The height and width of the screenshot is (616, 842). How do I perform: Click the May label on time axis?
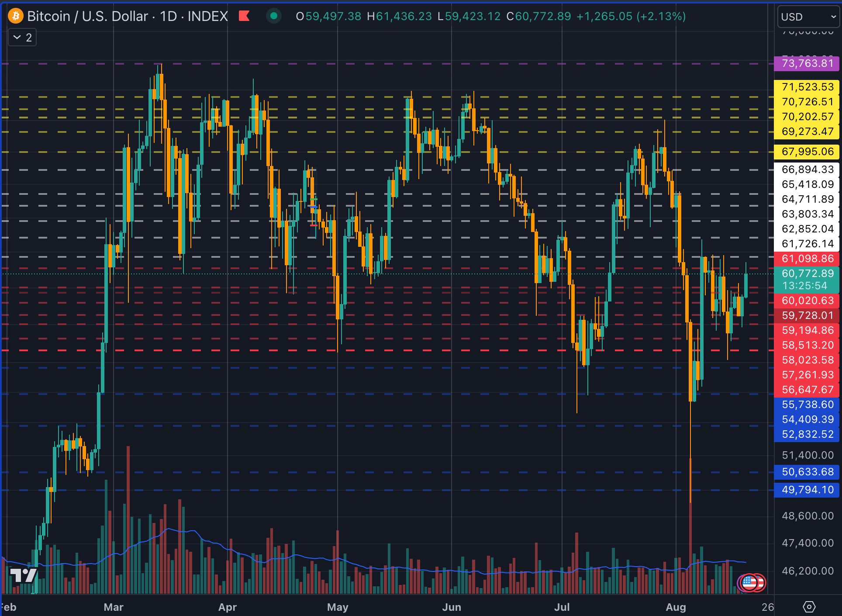(x=338, y=607)
